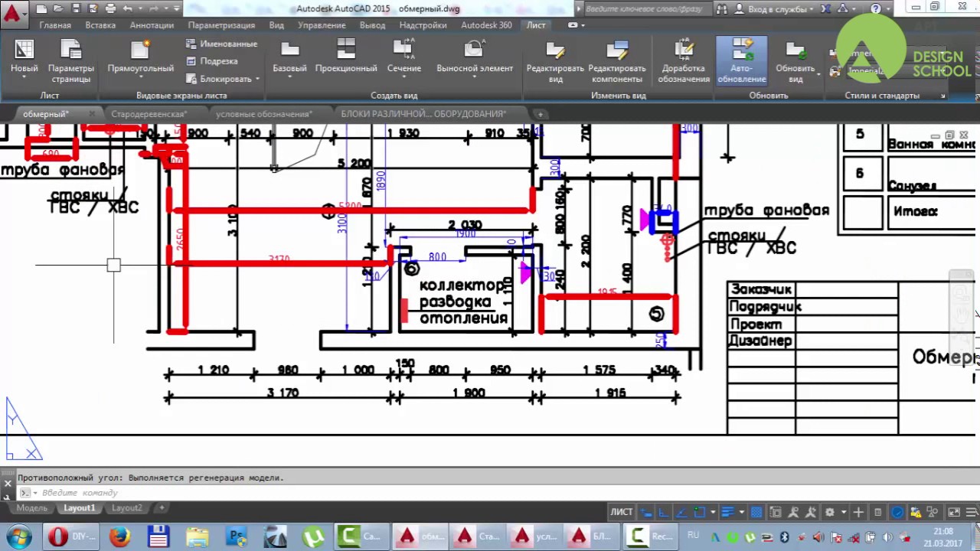980x551 pixels.
Task: Toggle Lineweight display in status bar
Action: click(x=727, y=512)
